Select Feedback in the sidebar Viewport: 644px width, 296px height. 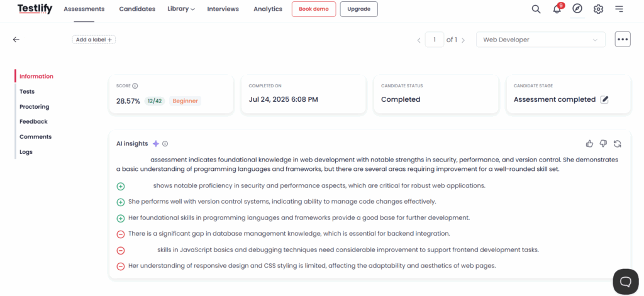(34, 121)
